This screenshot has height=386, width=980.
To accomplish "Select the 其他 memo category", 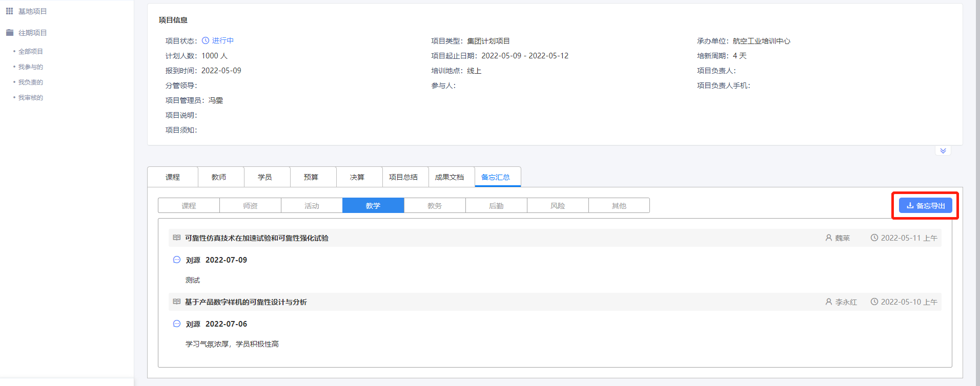I will click(619, 205).
